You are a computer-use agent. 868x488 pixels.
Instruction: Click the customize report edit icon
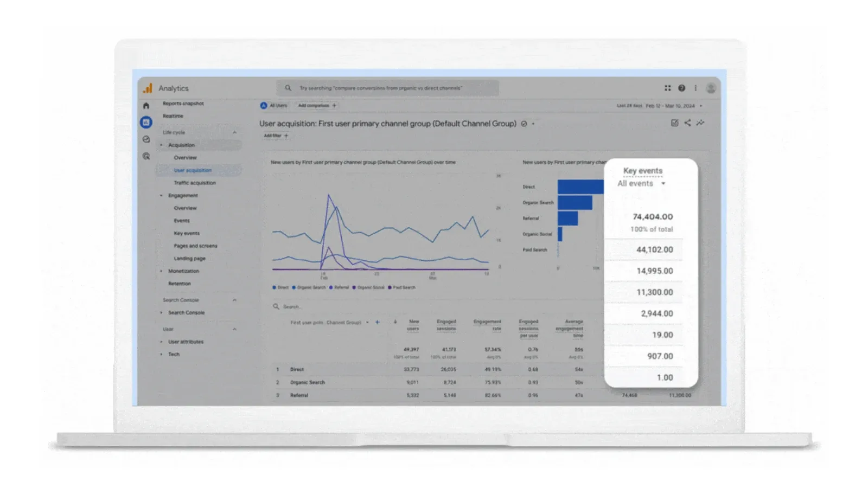[674, 123]
